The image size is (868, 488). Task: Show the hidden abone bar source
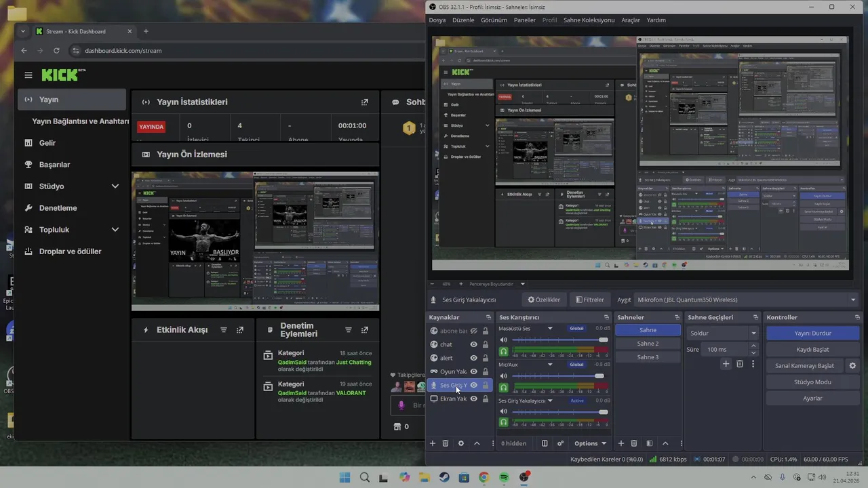coord(474,331)
